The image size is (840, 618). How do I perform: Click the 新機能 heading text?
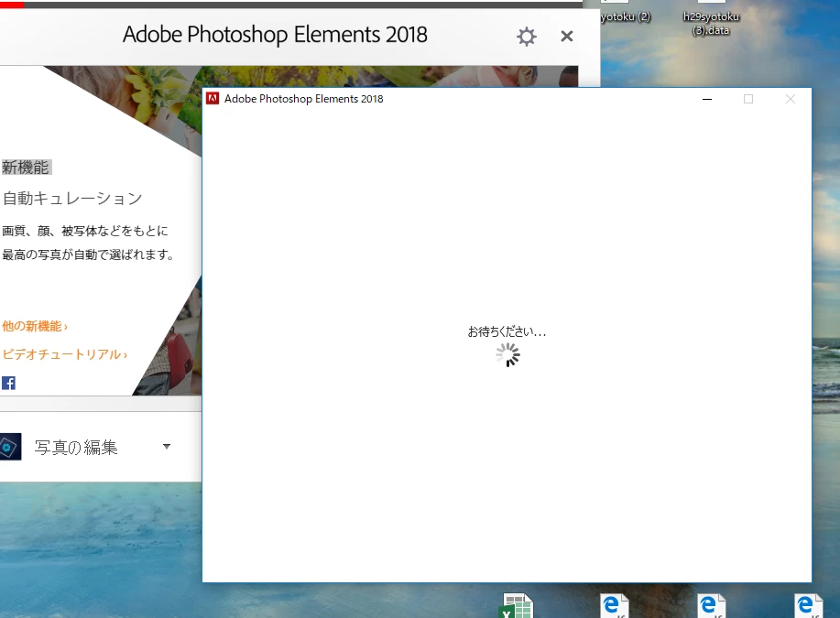pyautogui.click(x=26, y=168)
